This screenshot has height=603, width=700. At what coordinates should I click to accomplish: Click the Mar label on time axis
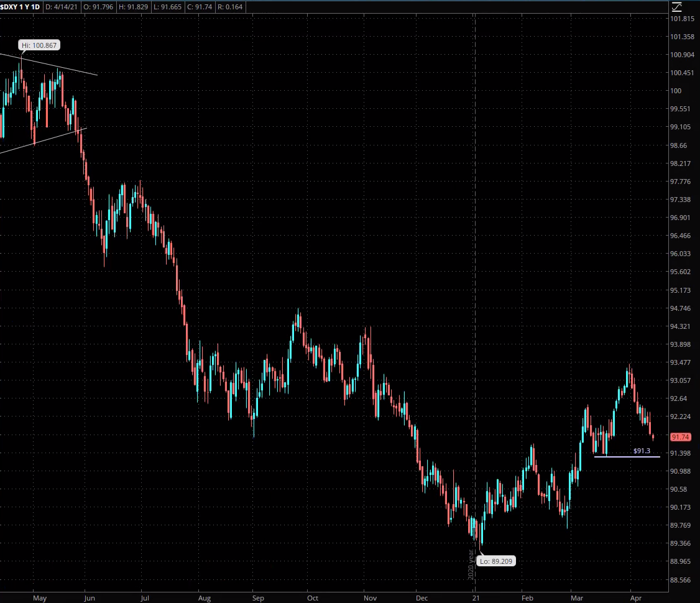(579, 598)
